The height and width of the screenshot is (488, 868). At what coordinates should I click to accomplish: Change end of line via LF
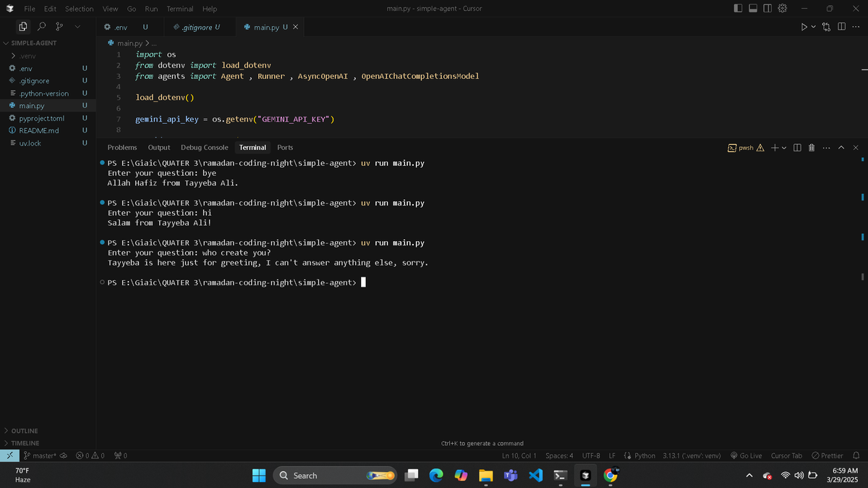click(612, 455)
